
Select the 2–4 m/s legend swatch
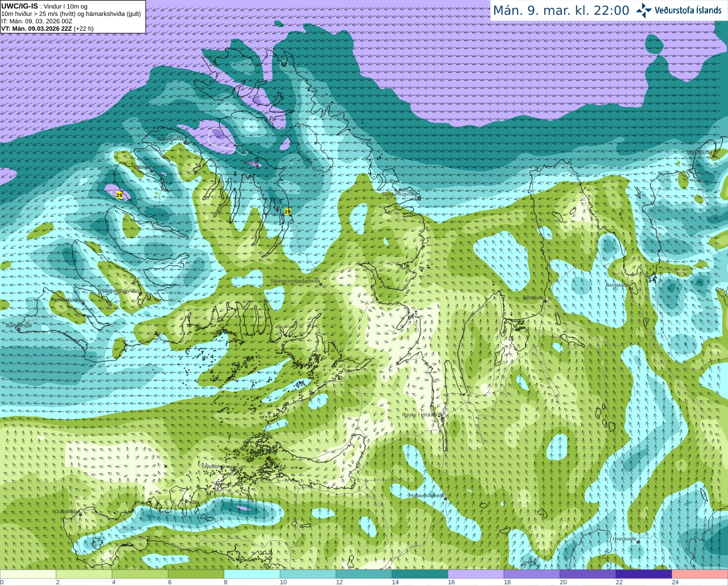pyautogui.click(x=84, y=574)
